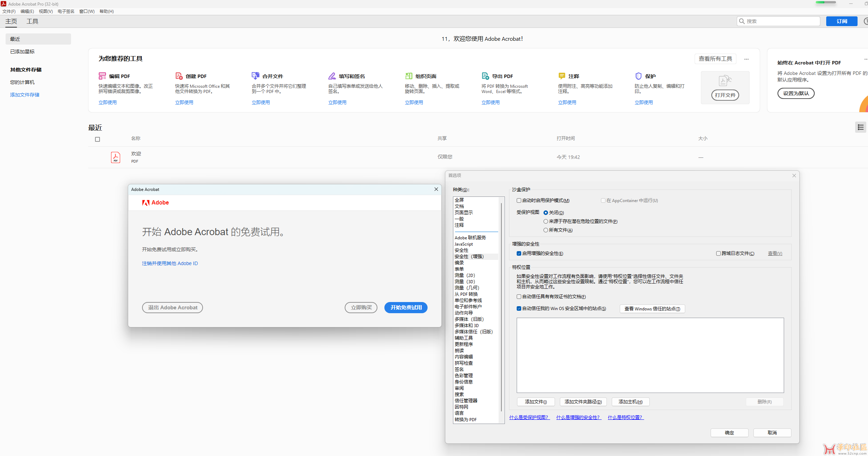The image size is (868, 456).
Task: Toggle 启动时启用保护模式 checkbox
Action: pos(519,201)
